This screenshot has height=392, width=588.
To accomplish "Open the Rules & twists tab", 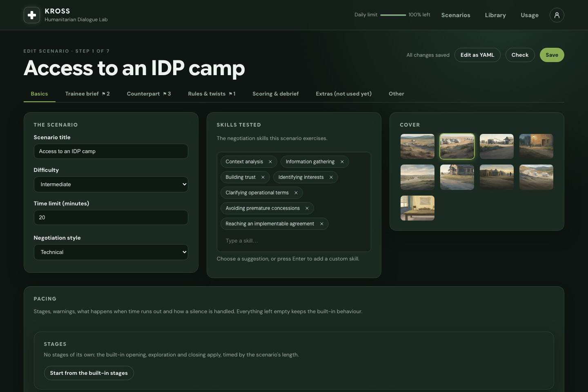I will click(x=212, y=94).
